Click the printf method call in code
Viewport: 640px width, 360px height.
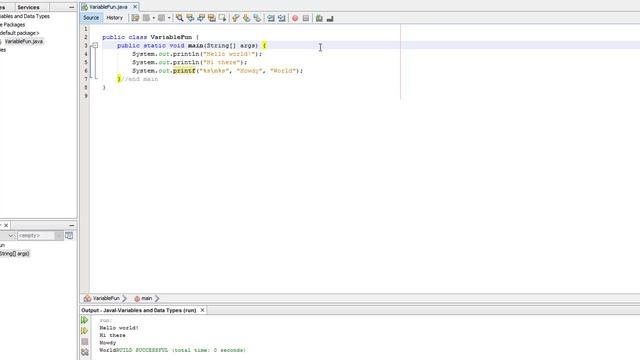pos(184,71)
